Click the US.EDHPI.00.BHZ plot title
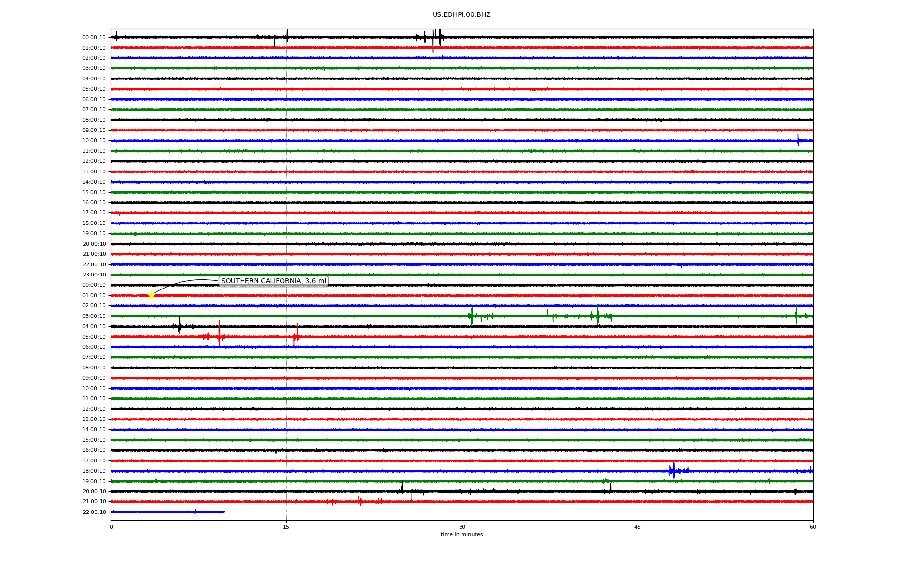Viewport: 924px width, 578px height. pyautogui.click(x=461, y=15)
